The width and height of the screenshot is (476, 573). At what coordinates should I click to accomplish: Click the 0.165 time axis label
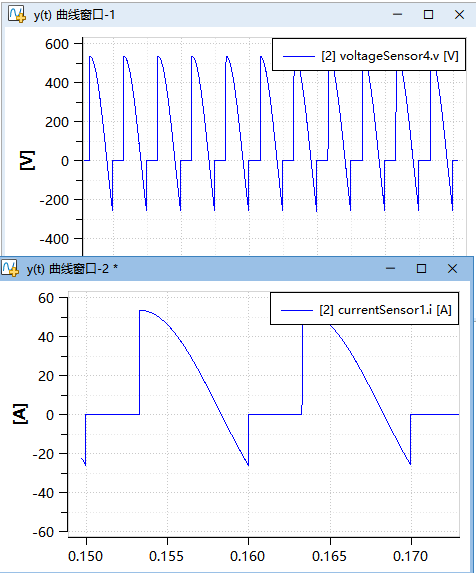pos(329,556)
